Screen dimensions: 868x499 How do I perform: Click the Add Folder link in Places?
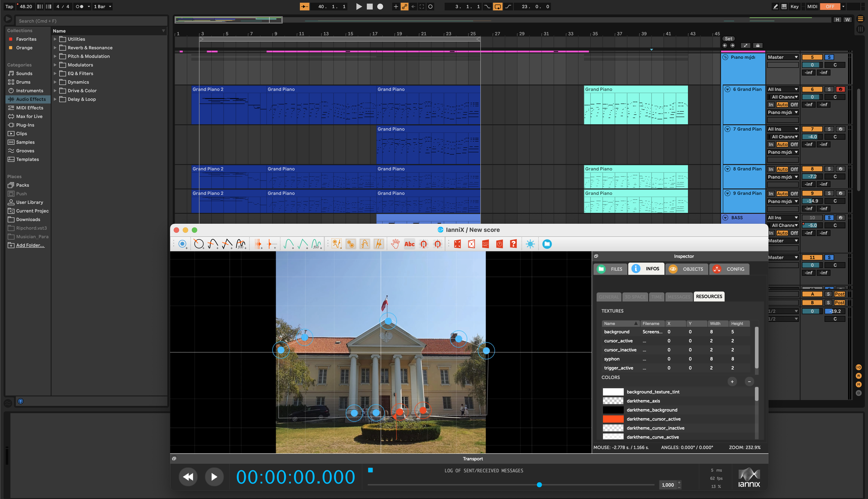click(x=30, y=245)
